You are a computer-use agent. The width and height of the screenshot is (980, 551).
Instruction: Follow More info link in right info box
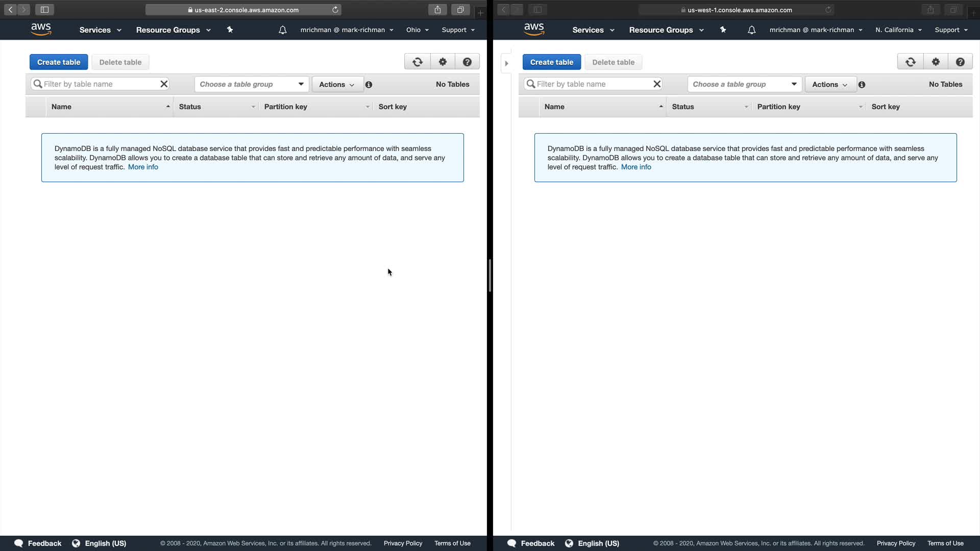point(636,167)
